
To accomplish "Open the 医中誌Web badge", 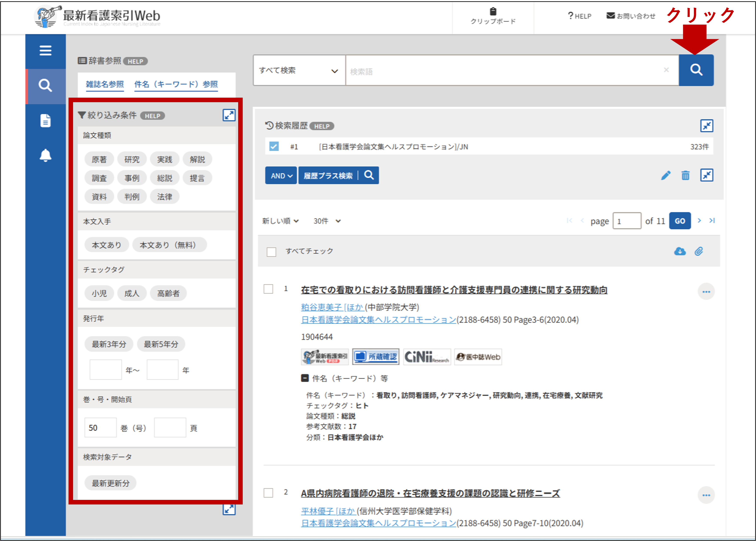I will point(478,357).
